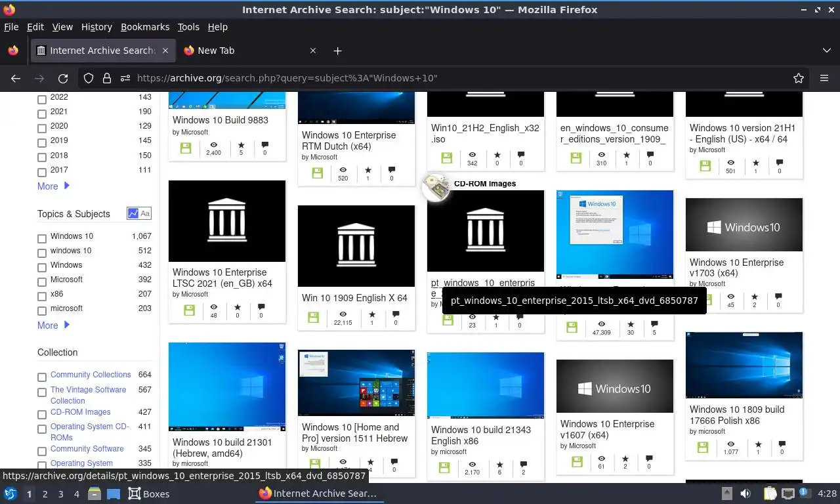Viewport: 840px width, 504px height.
Task: Open thumbnail of Windows 10 build 21301 Hebrew
Action: click(x=227, y=387)
